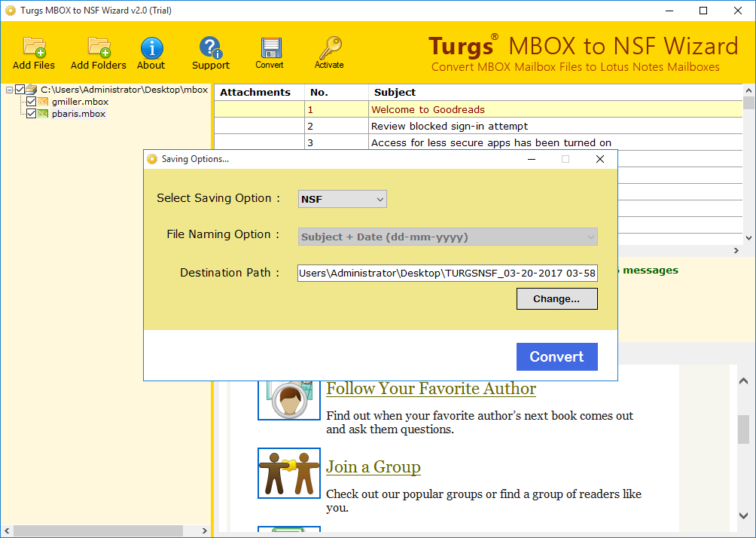Click the tree panel horizontal scrollbar thumb
The image size is (756, 538).
coord(99,530)
